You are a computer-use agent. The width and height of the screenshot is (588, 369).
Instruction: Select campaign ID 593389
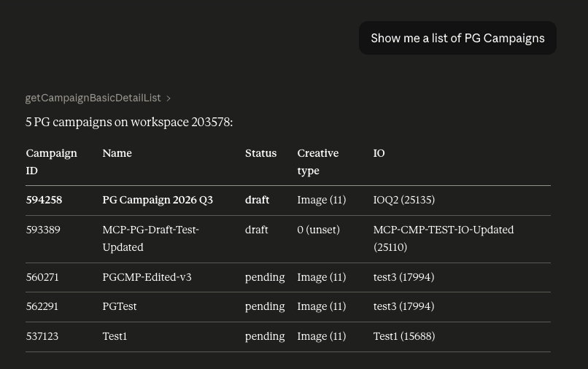[x=43, y=230]
